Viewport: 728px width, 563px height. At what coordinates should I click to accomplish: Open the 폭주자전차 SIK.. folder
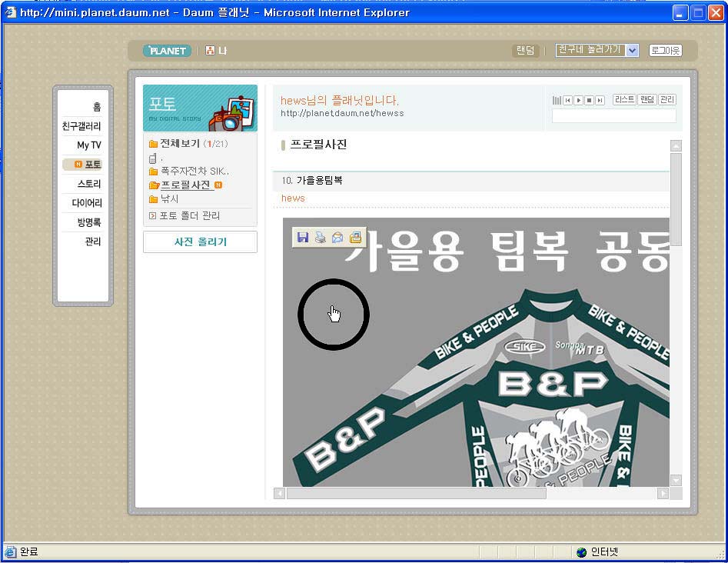pos(194,172)
